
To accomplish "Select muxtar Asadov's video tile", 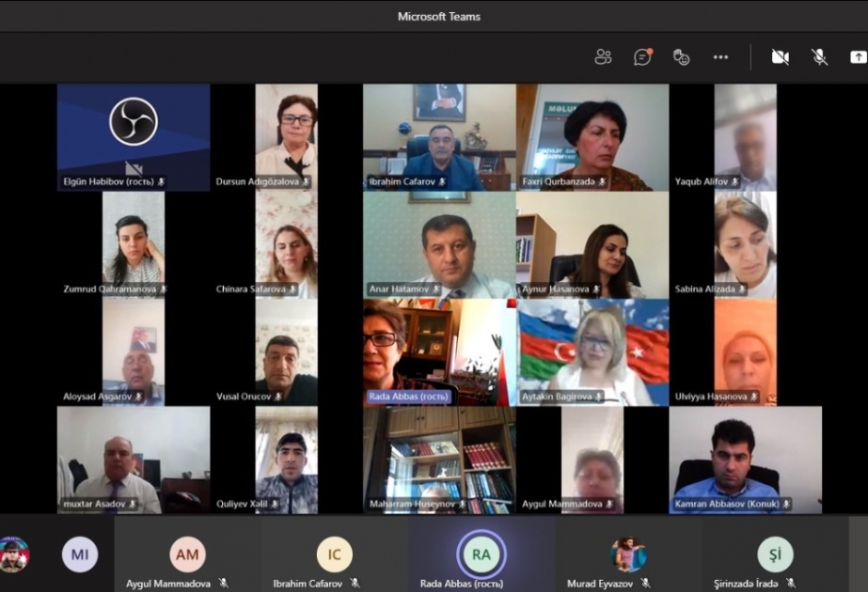I will (134, 460).
